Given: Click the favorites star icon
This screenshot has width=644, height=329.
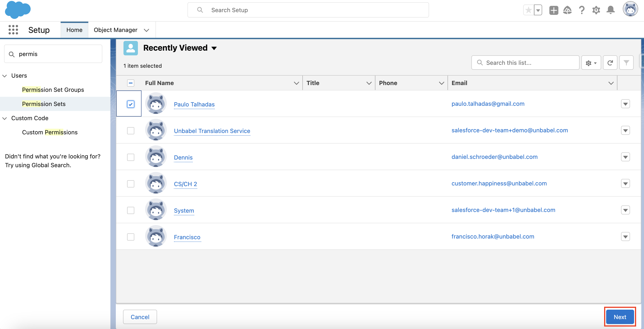Looking at the screenshot, I should coord(528,10).
